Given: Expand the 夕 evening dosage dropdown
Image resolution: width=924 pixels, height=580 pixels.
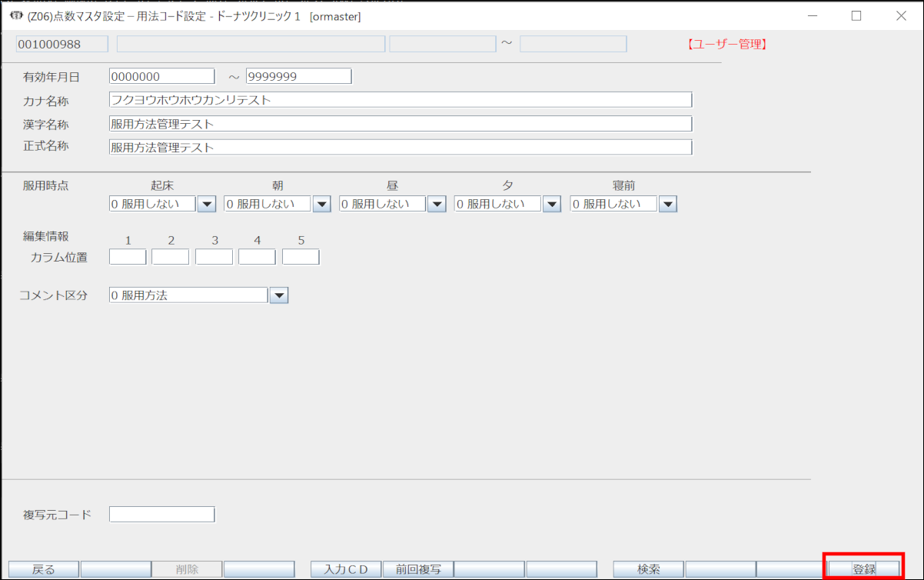Looking at the screenshot, I should [x=552, y=205].
